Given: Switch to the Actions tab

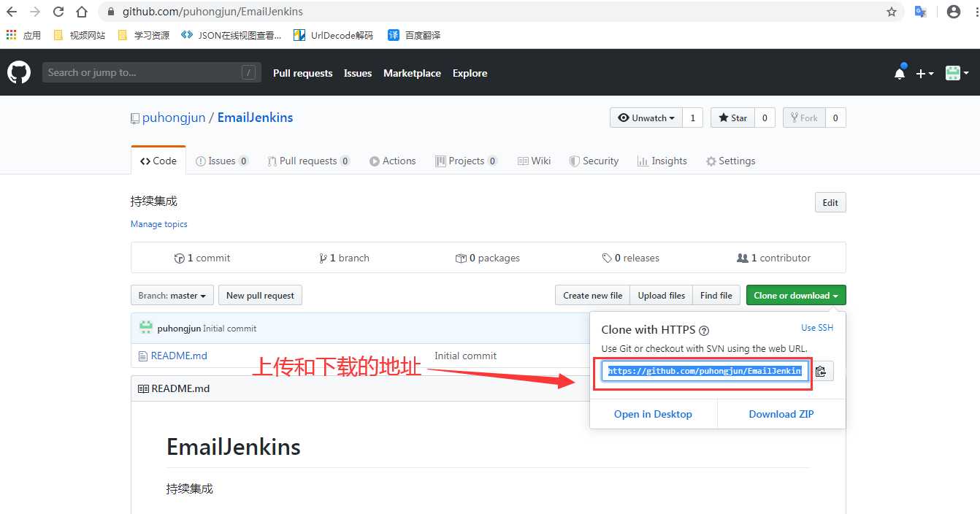Looking at the screenshot, I should [393, 161].
